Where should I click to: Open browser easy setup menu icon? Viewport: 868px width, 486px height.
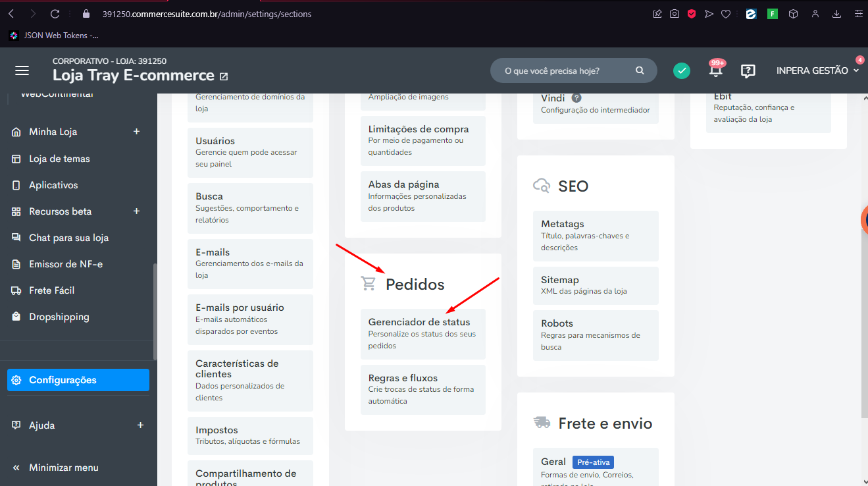[x=857, y=13]
